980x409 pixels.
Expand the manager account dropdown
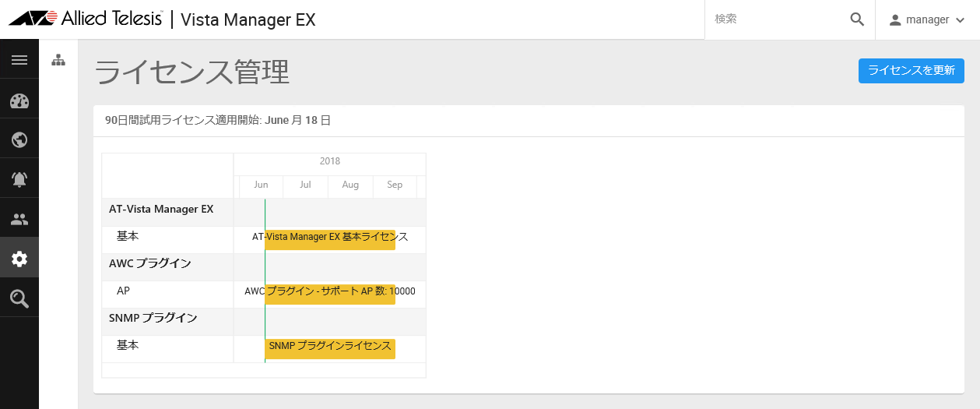click(927, 19)
